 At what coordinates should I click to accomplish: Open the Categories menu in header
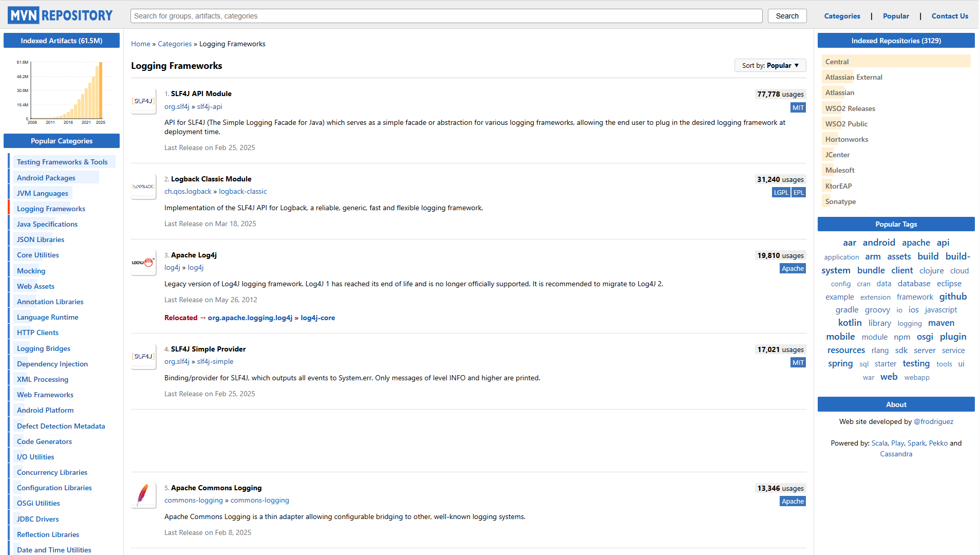(x=842, y=16)
